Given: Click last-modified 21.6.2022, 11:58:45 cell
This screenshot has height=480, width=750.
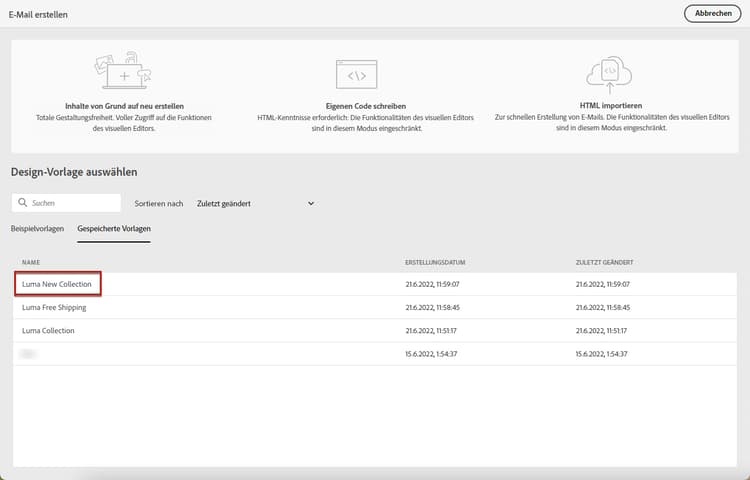Looking at the screenshot, I should click(x=603, y=307).
